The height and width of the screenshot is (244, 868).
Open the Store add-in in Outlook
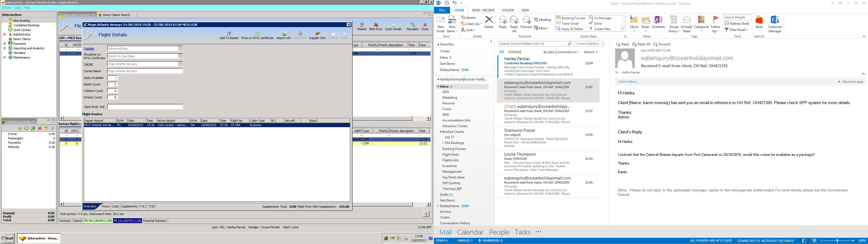(759, 22)
